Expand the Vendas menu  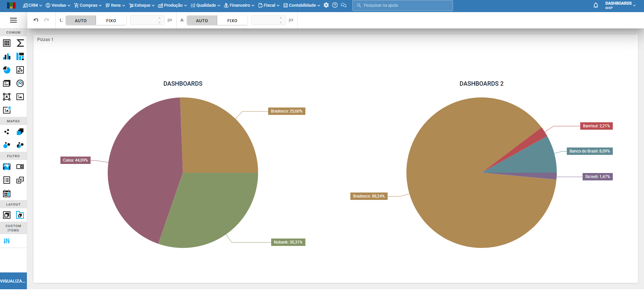[58, 5]
